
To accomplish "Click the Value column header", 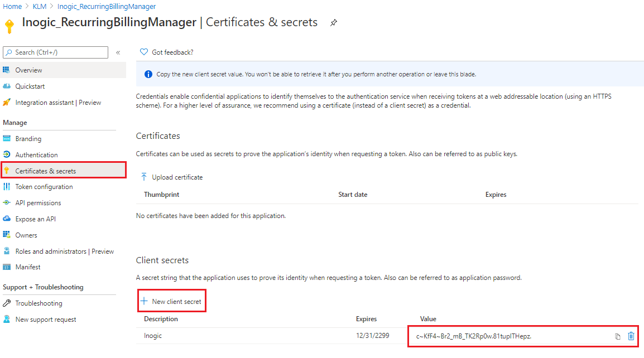I will (428, 319).
